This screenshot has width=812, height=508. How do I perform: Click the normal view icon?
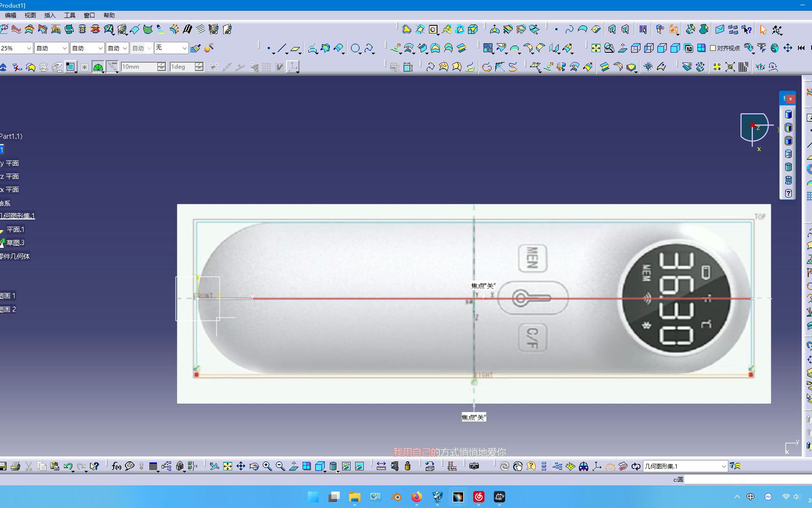coord(622,48)
